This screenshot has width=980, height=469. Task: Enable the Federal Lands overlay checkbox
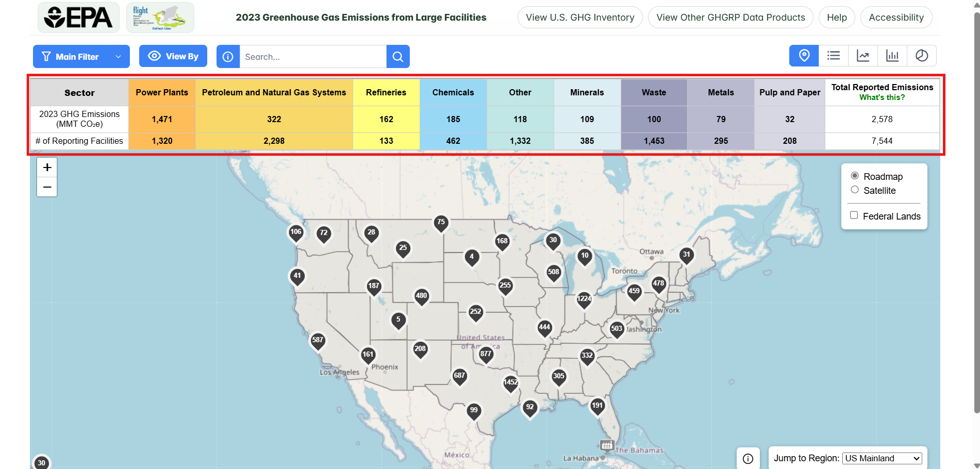click(x=854, y=215)
